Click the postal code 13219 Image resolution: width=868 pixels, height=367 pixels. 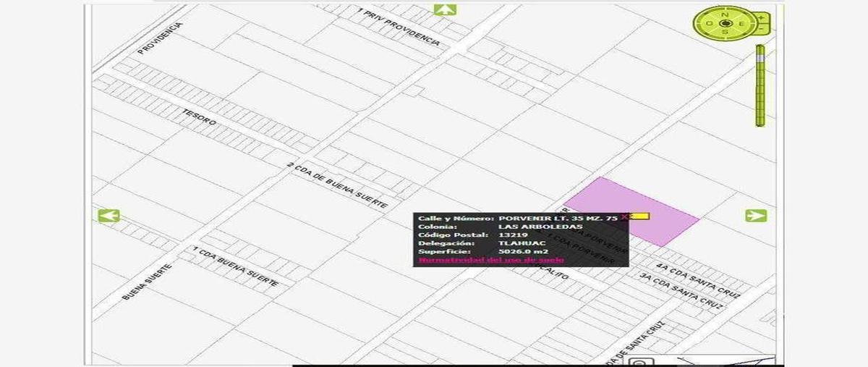[513, 235]
